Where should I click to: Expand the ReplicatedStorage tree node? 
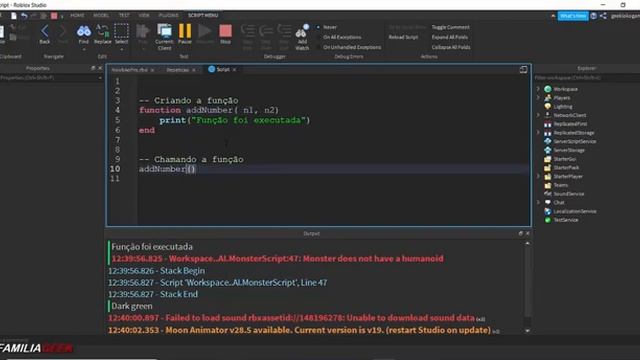click(538, 133)
